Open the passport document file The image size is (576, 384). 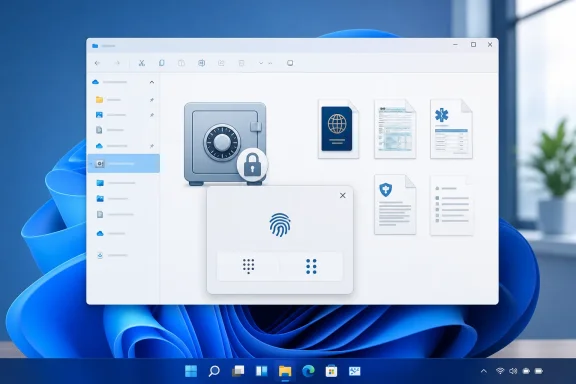tap(338, 129)
